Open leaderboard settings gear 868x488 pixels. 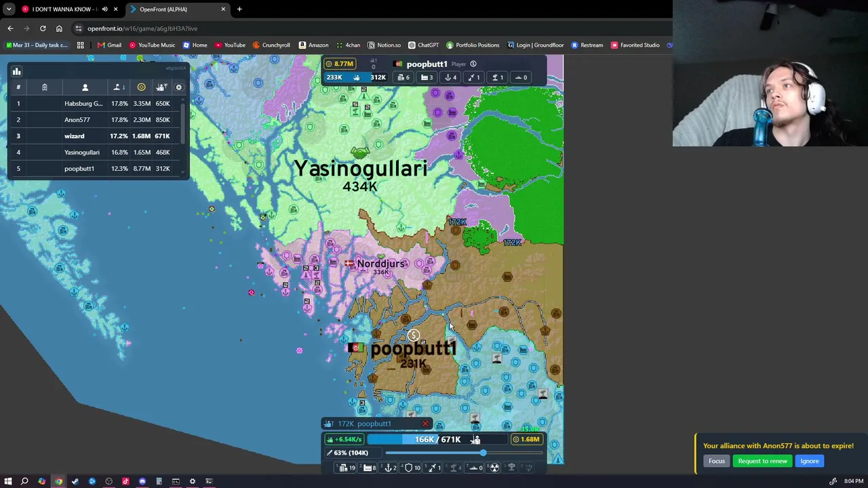coord(179,87)
